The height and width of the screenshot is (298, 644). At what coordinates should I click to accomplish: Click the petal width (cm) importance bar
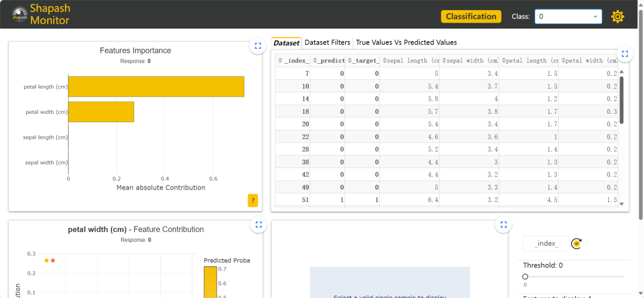pos(101,111)
